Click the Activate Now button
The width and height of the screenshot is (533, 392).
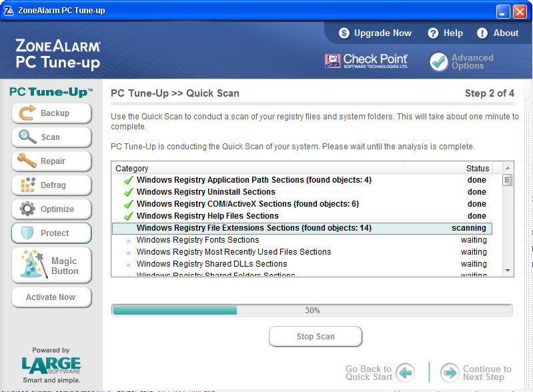[51, 297]
